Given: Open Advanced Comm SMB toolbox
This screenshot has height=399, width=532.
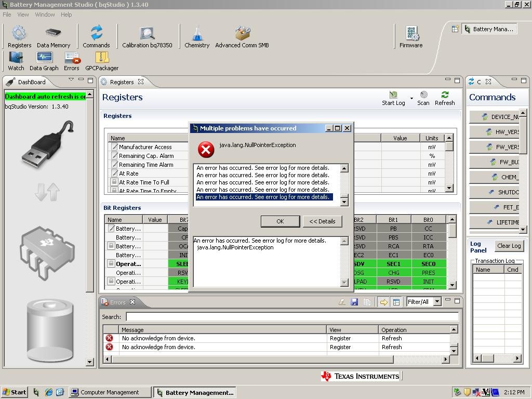Looking at the screenshot, I should click(x=242, y=37).
